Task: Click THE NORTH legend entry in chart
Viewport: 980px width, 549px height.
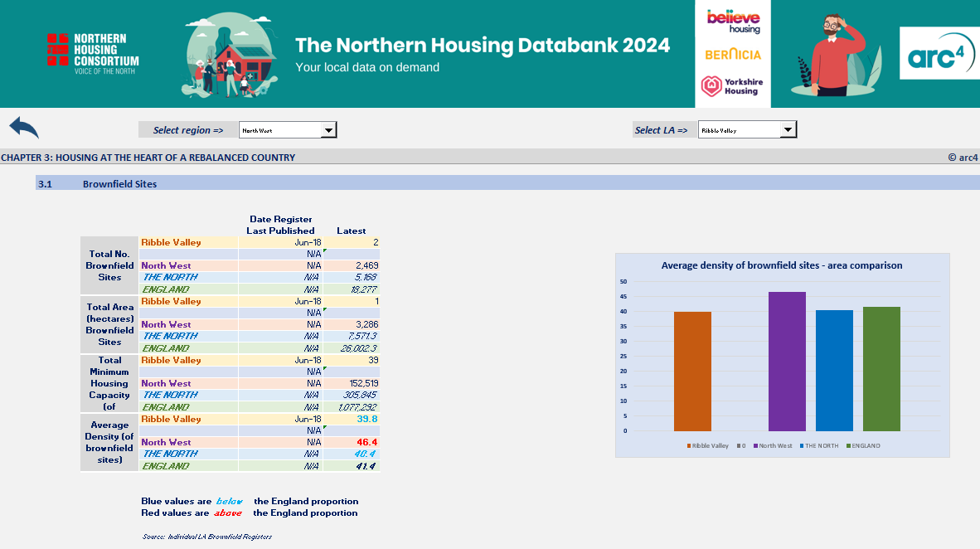Action: (820, 446)
